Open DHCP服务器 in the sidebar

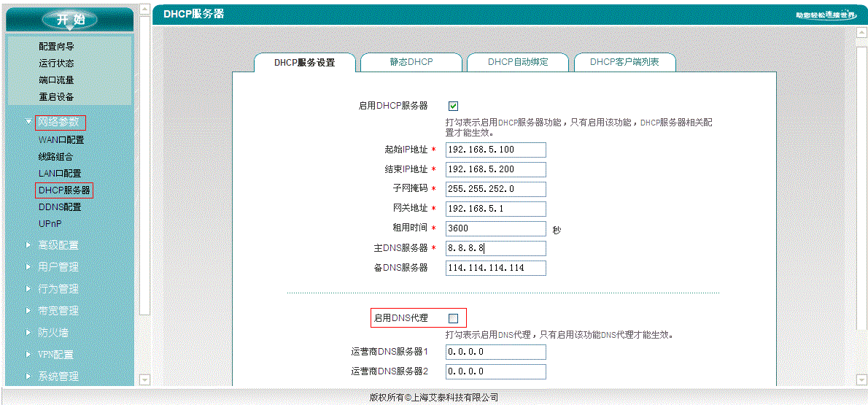tap(64, 190)
